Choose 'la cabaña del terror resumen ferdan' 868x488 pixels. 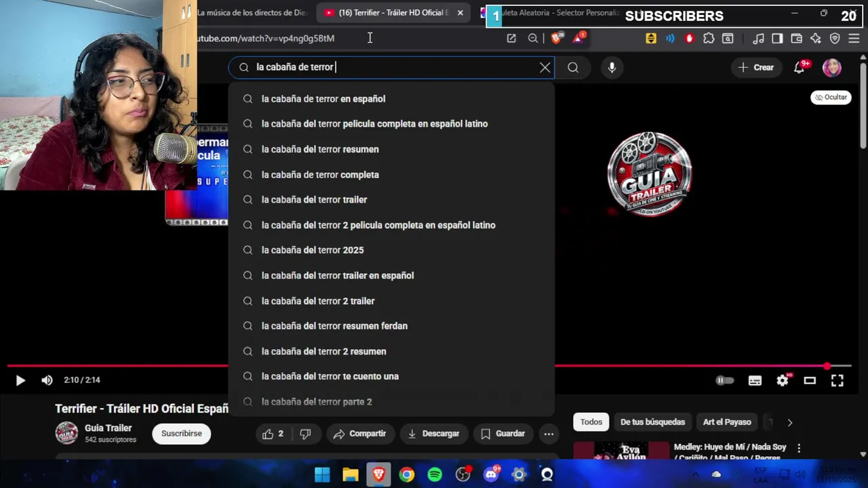point(391,326)
